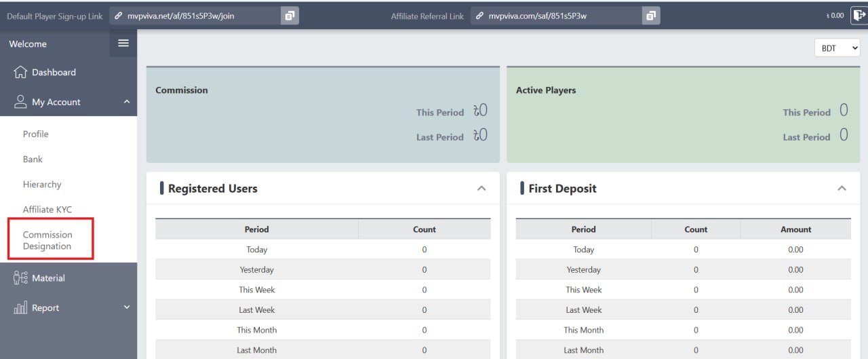Viewport: 868px width, 359px height.
Task: Toggle the hamburger sidebar menu
Action: (123, 43)
